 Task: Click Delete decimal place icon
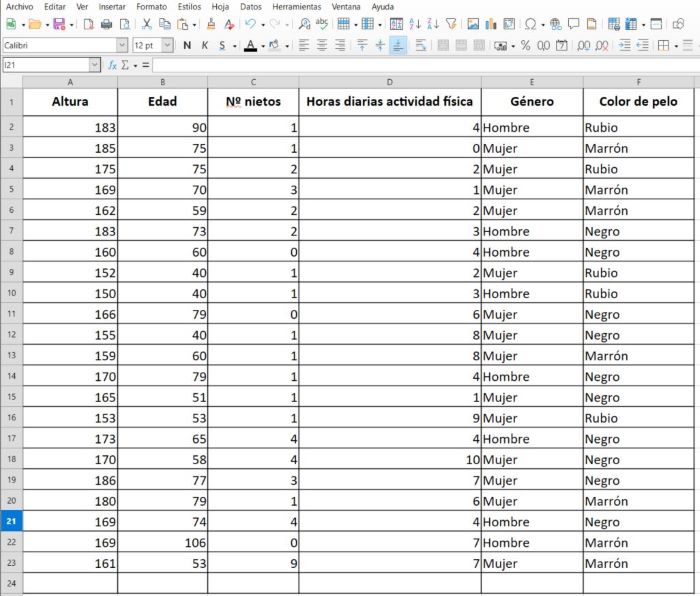point(602,45)
